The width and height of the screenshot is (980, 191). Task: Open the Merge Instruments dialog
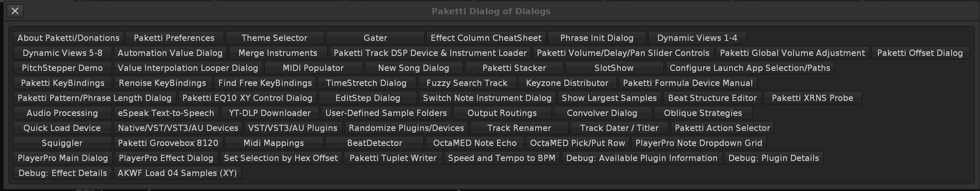tap(278, 53)
